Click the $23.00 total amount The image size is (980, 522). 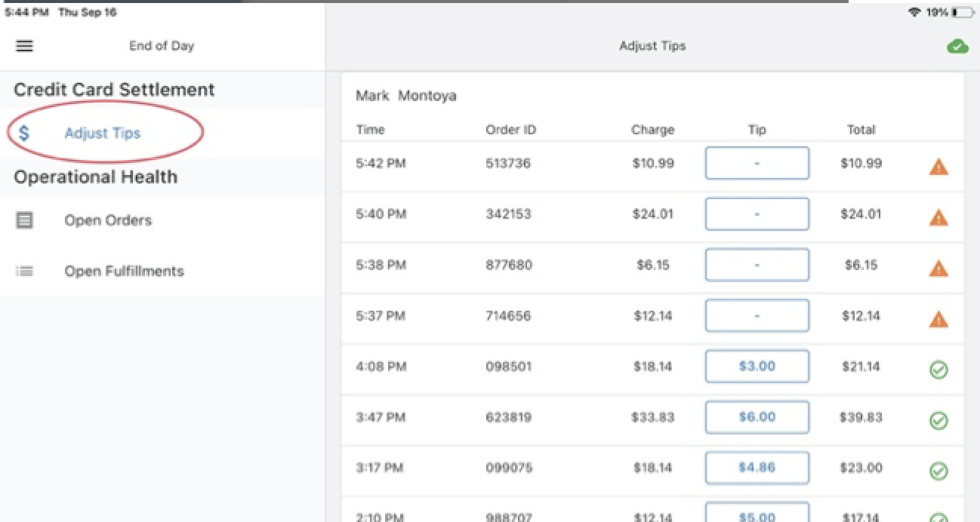pyautogui.click(x=861, y=468)
